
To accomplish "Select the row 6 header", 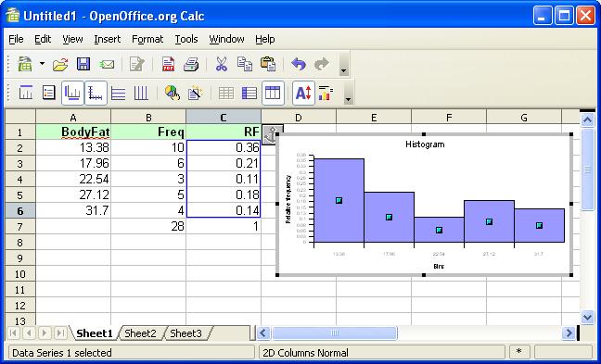I will click(x=19, y=211).
